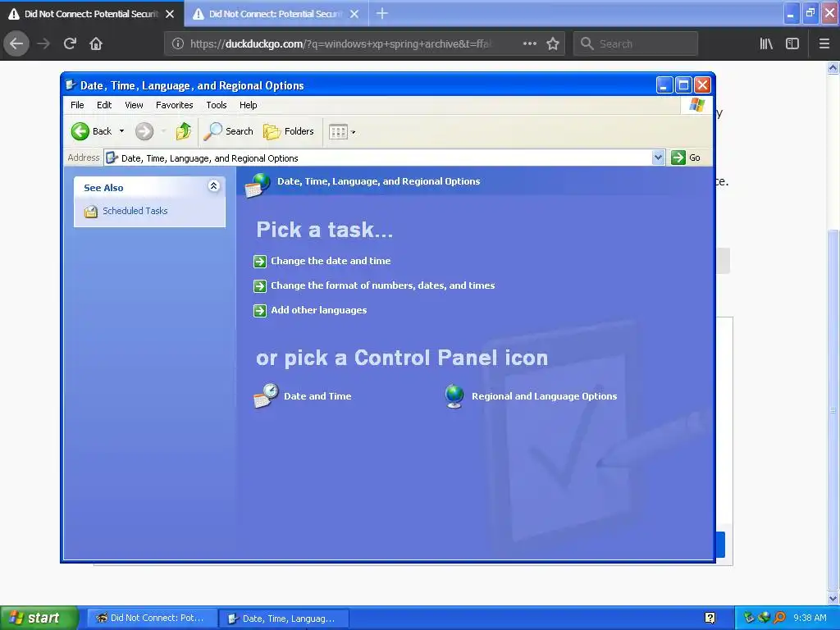Screen dimensions: 840x630
Task: Click the magnifier icon in system tray
Action: [779, 618]
